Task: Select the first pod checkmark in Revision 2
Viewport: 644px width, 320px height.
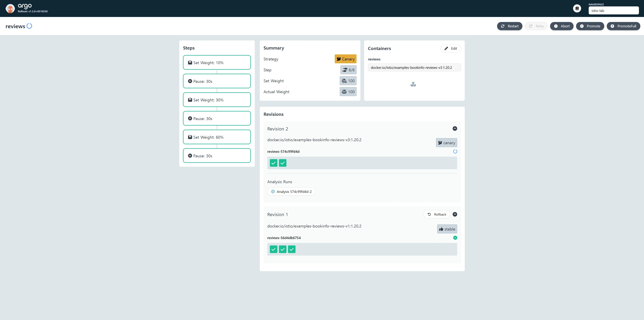Action: [x=274, y=163]
